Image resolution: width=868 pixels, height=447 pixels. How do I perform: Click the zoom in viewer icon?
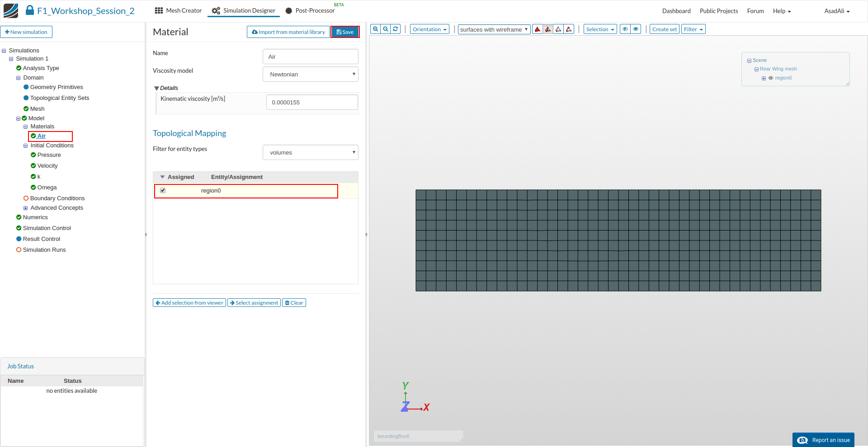375,29
